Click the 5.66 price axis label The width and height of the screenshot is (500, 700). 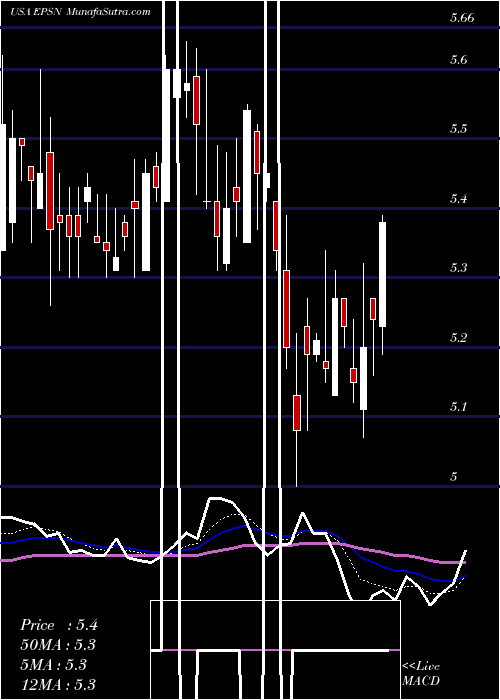(x=462, y=18)
